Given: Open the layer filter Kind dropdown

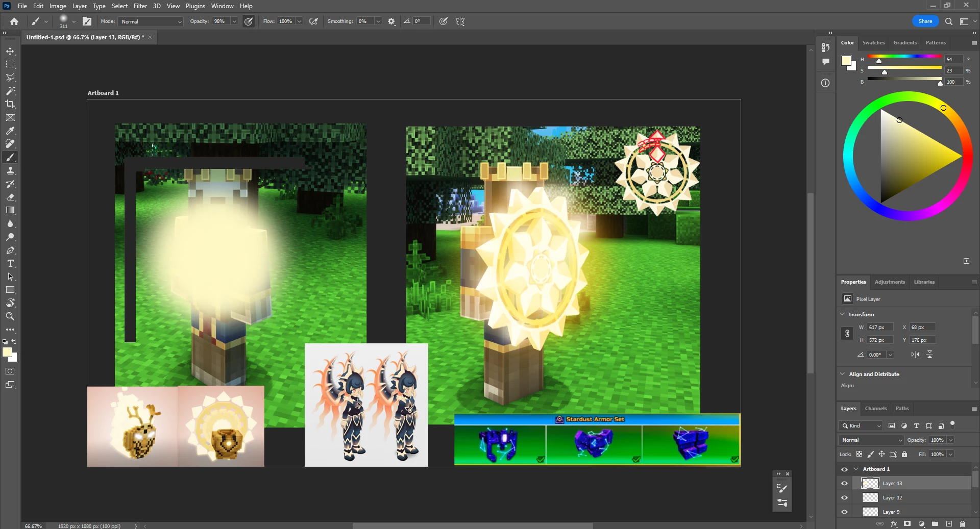Looking at the screenshot, I should click(x=861, y=426).
